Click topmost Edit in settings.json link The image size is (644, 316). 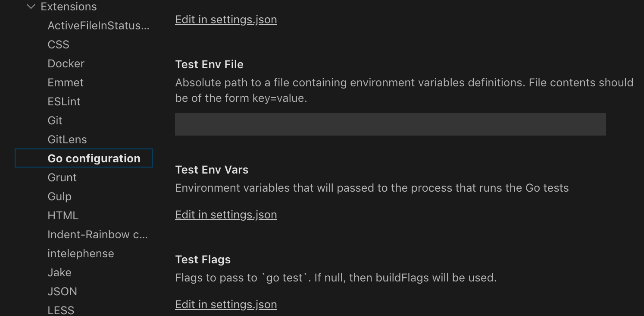[226, 20]
